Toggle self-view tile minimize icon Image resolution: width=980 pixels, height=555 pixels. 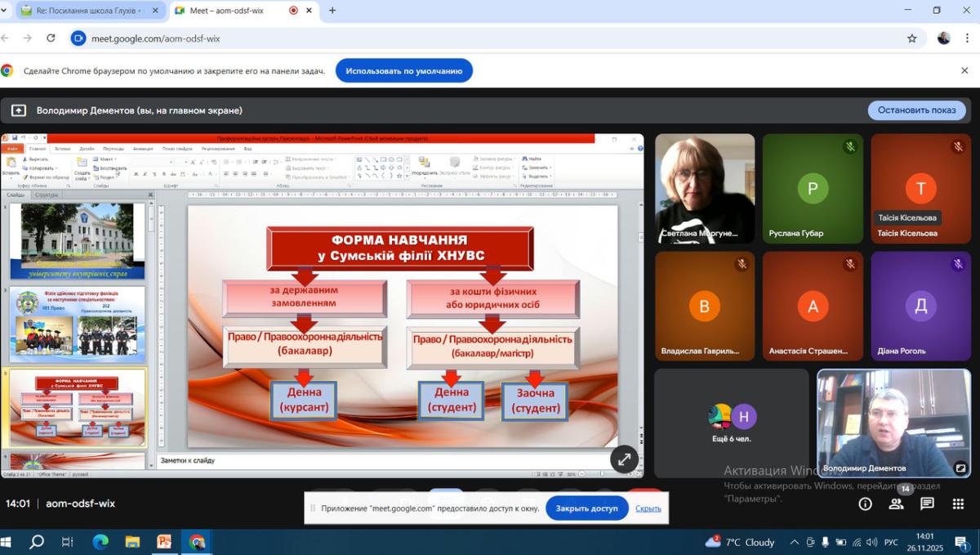point(960,468)
